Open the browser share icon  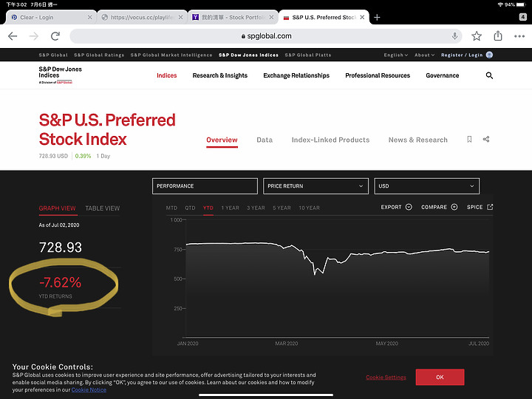[498, 35]
